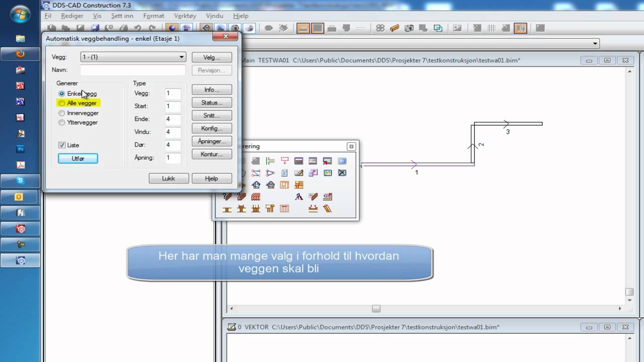Viewport: 644px width, 362px height.
Task: Click the Åpninger... button
Action: pyautogui.click(x=212, y=141)
